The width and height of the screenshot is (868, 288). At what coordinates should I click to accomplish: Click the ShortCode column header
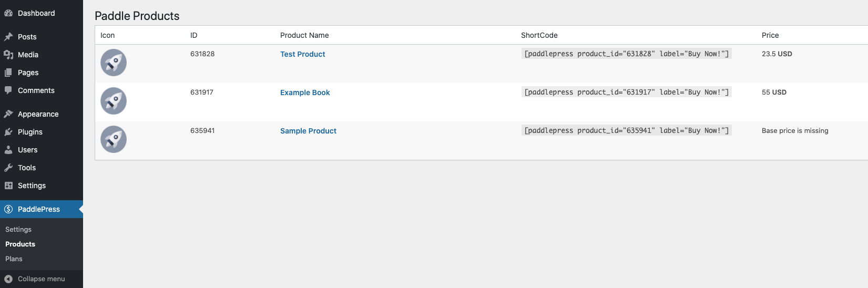(x=539, y=35)
